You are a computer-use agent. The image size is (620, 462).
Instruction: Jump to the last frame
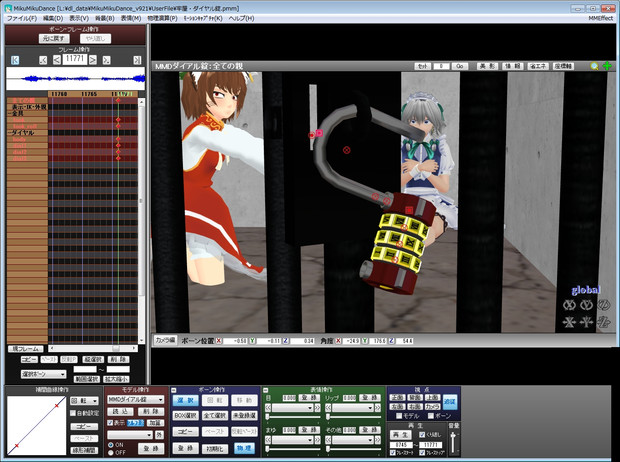coord(137,60)
